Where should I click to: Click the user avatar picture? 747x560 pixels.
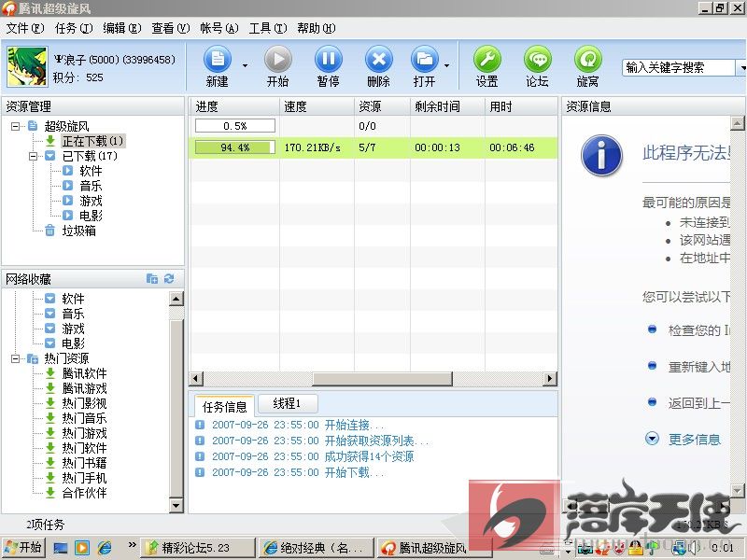coord(27,66)
